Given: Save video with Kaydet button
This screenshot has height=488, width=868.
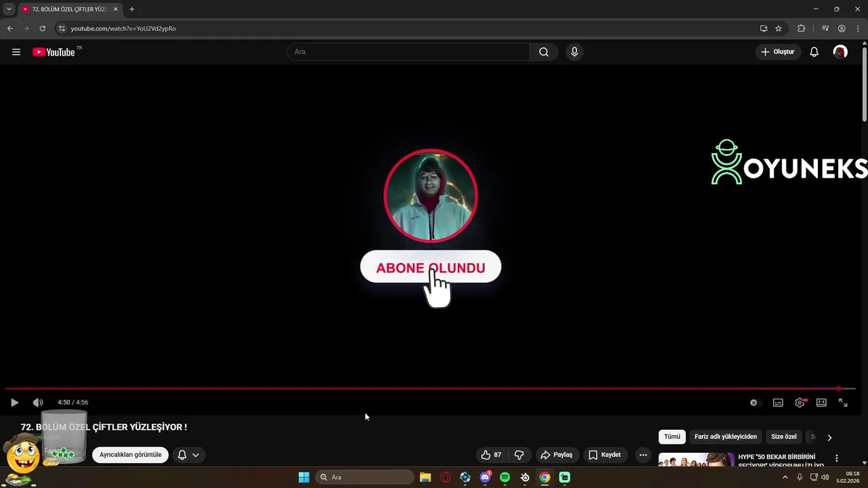Looking at the screenshot, I should pos(605,455).
